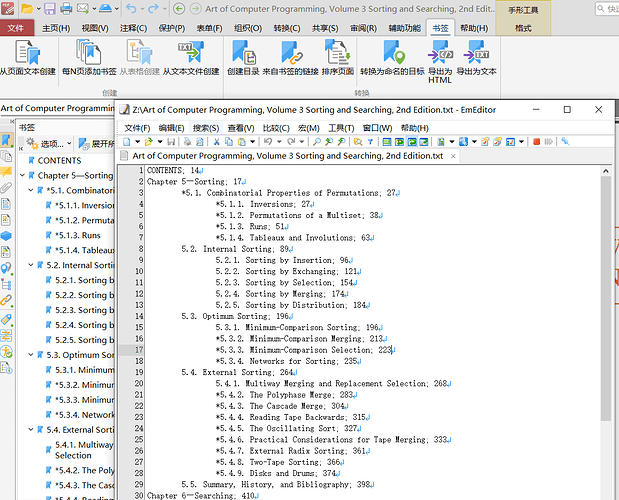This screenshot has width=619, height=500.
Task: Collapse the 5.2. Internal Sorting bookmark node
Action: [31, 265]
